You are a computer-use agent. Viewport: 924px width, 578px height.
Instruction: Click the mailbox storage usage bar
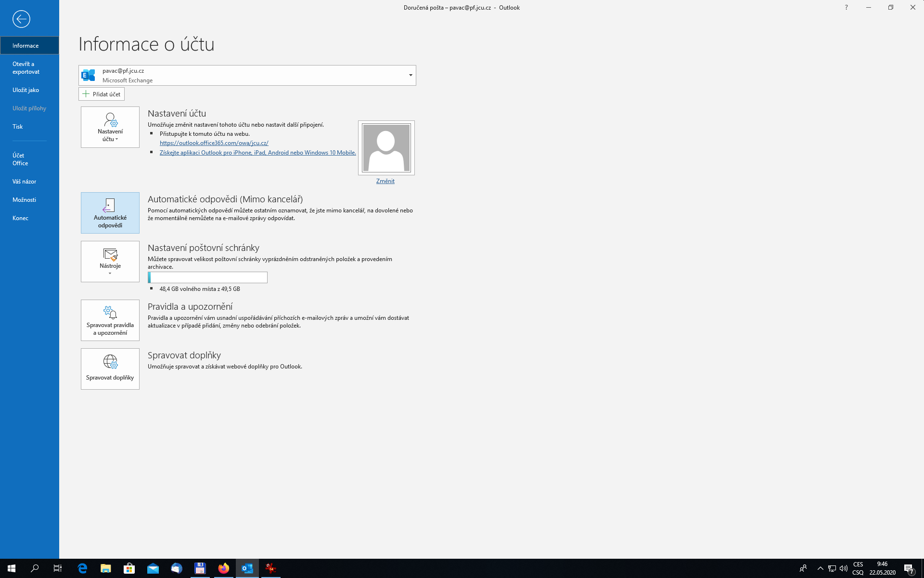pos(207,277)
